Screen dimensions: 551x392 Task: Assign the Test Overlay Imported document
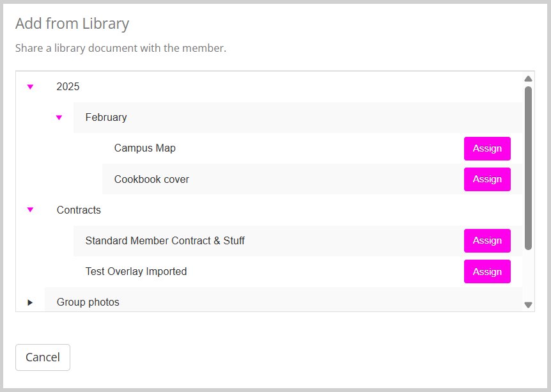point(487,272)
